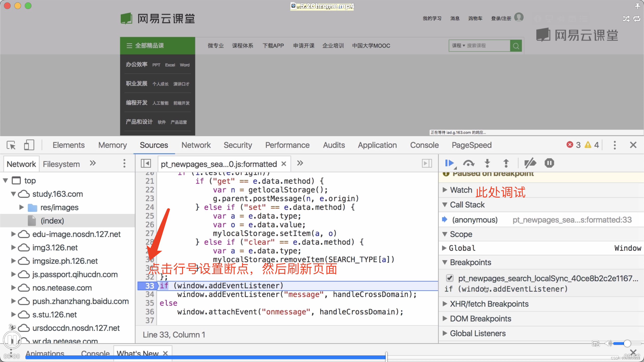Click the 购物车 link
The height and width of the screenshot is (362, 644).
click(475, 18)
